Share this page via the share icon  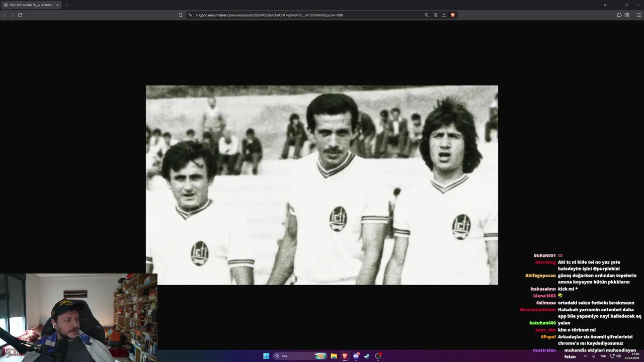click(x=444, y=15)
